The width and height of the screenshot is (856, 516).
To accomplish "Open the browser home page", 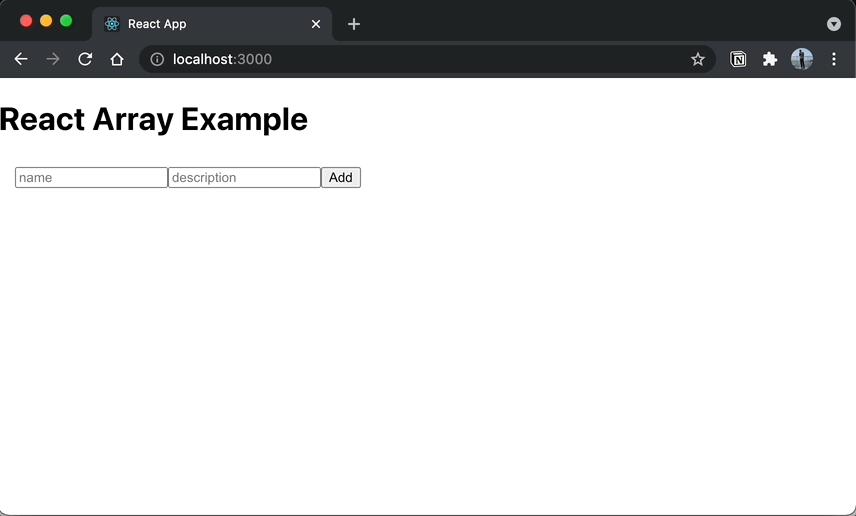I will (x=117, y=59).
